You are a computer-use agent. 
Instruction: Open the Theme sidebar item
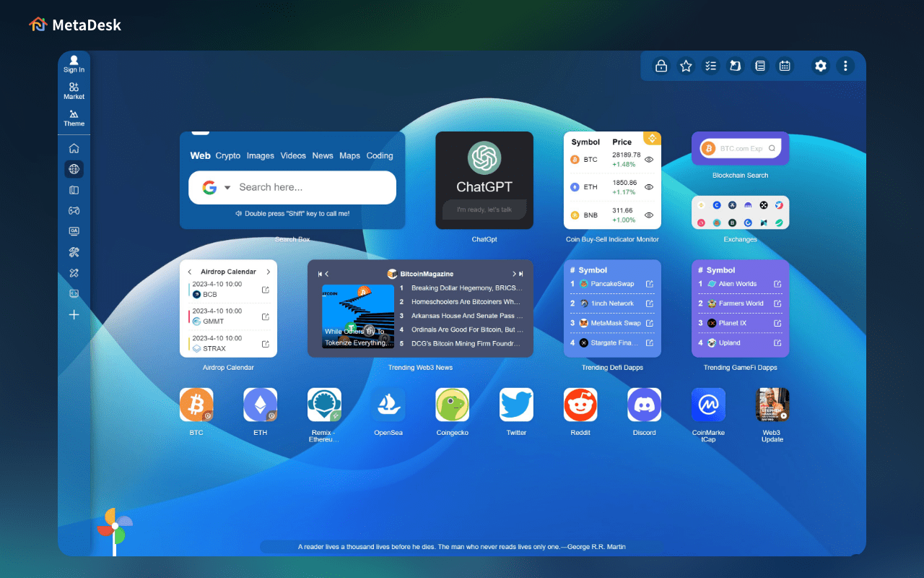pyautogui.click(x=74, y=118)
